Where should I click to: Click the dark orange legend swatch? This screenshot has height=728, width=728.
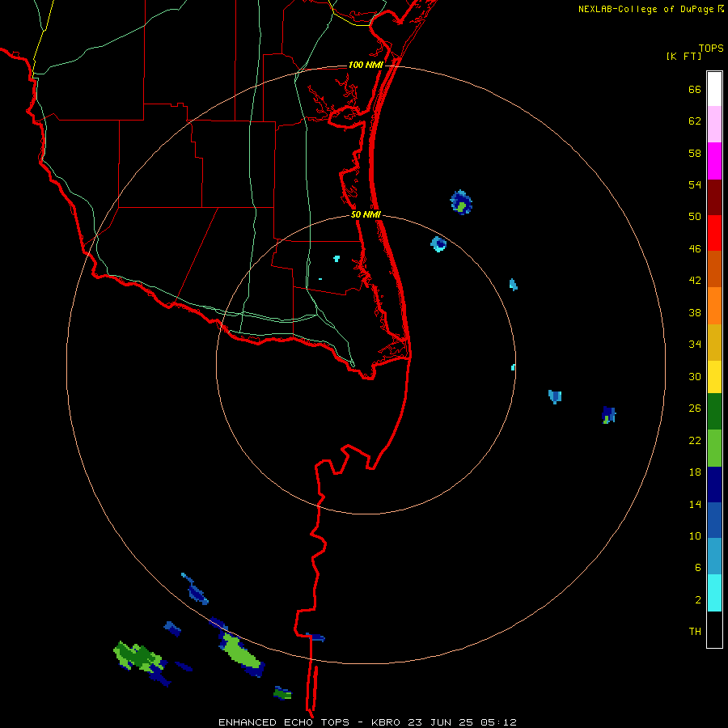[x=714, y=269]
